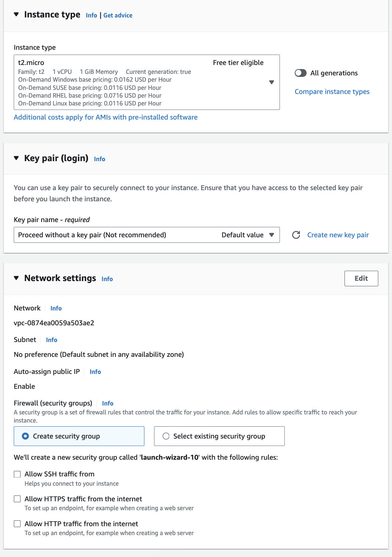Check Allow HTTP traffic from the internet

(x=17, y=524)
